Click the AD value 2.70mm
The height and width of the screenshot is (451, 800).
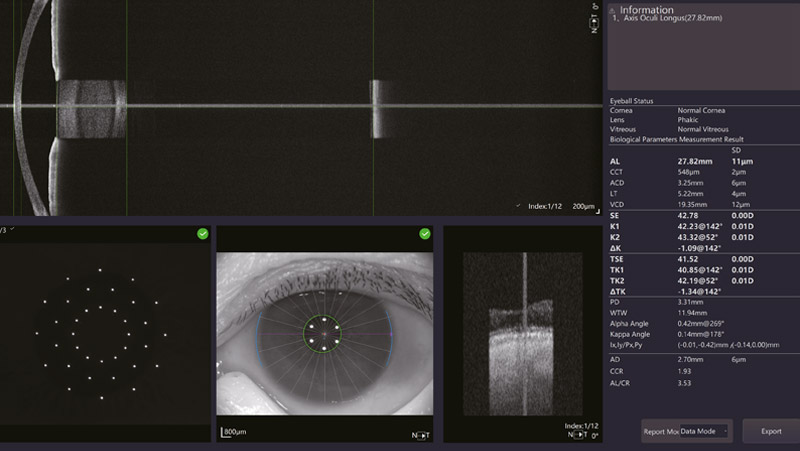tap(690, 360)
